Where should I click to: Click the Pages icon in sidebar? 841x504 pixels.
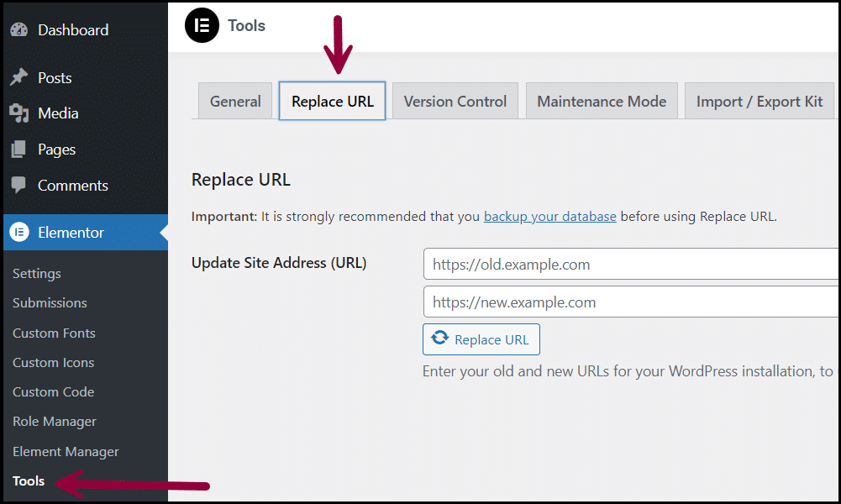[18, 149]
